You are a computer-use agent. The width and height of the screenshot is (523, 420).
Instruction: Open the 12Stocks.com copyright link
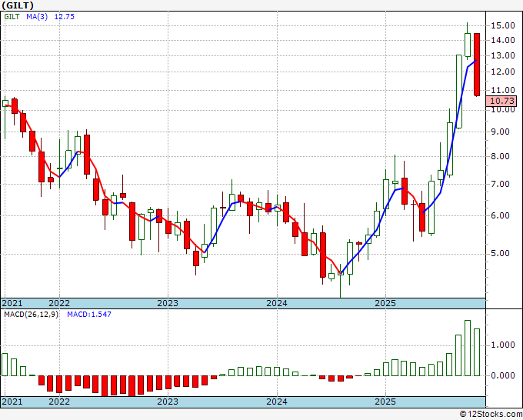(x=491, y=415)
